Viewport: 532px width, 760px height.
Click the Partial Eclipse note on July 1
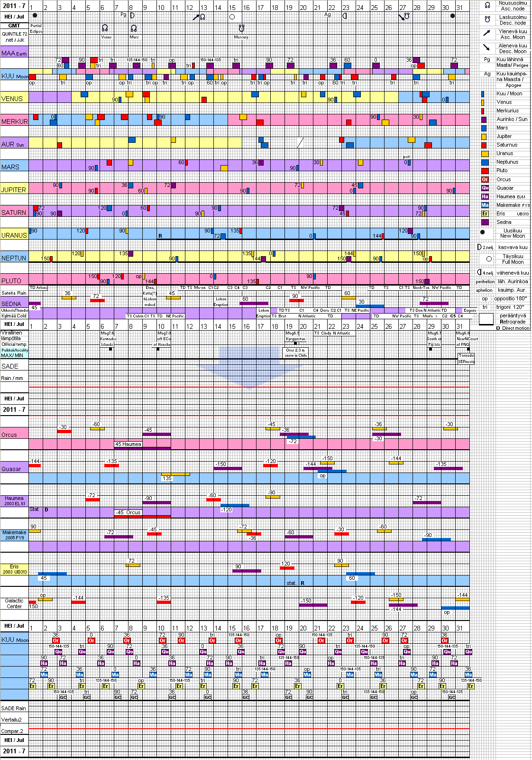click(x=36, y=28)
